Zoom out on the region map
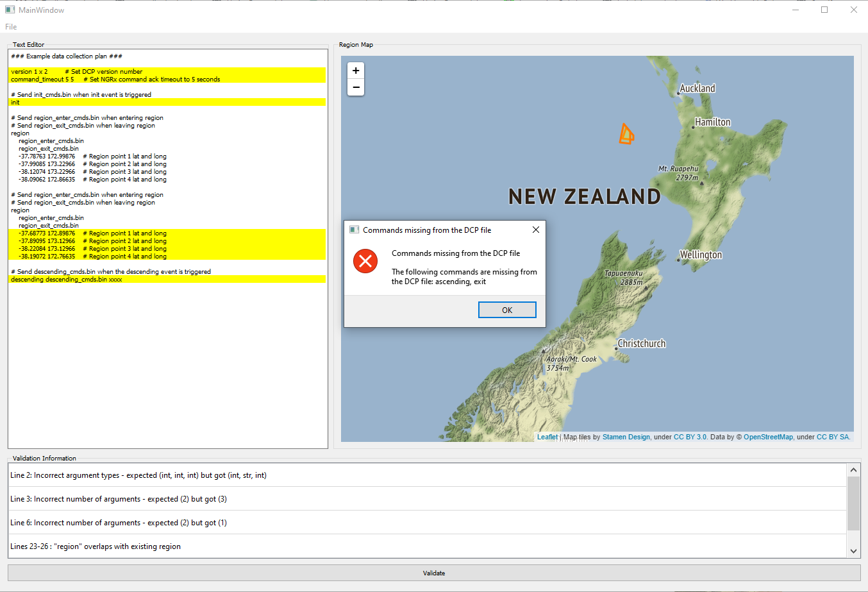This screenshot has height=592, width=868. 356,87
